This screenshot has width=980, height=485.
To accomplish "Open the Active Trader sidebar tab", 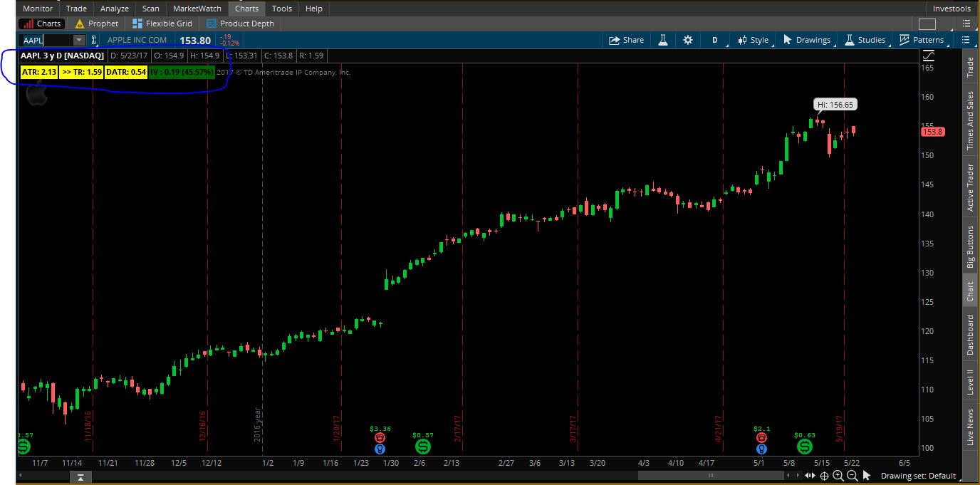I will (970, 187).
